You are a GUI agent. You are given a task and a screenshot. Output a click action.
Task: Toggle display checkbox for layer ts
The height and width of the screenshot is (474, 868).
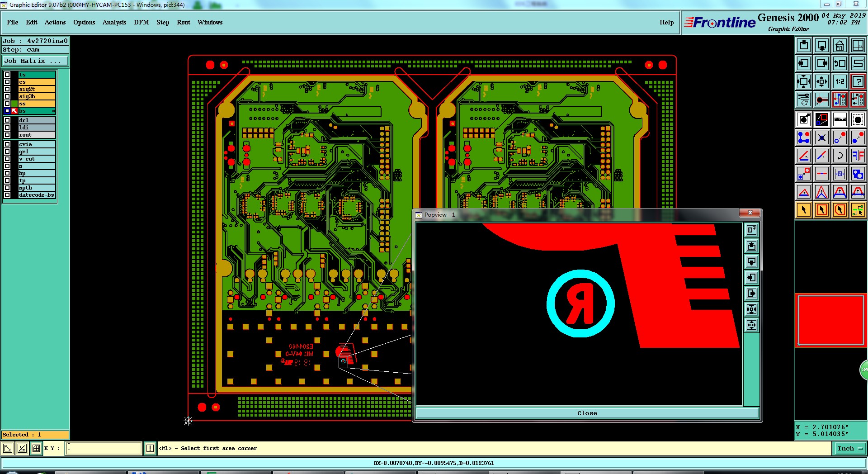tap(7, 75)
